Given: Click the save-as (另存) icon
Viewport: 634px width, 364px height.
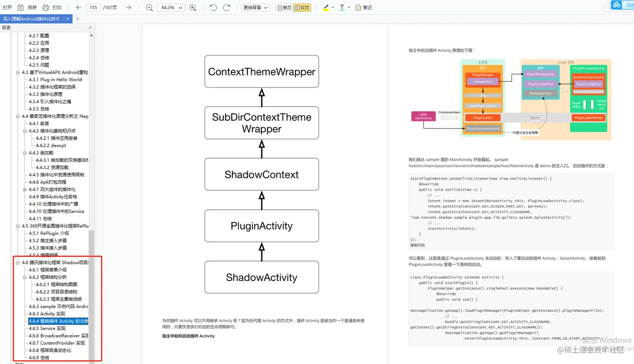Looking at the screenshot, I should pyautogui.click(x=21, y=8).
